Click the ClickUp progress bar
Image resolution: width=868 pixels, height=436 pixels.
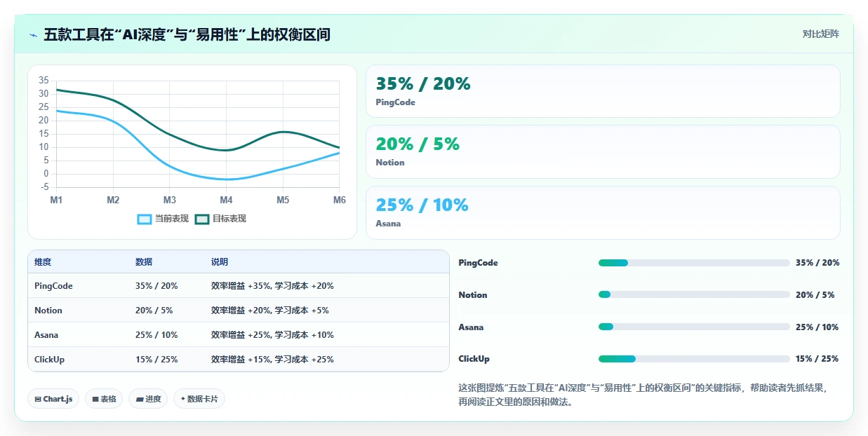pos(694,359)
